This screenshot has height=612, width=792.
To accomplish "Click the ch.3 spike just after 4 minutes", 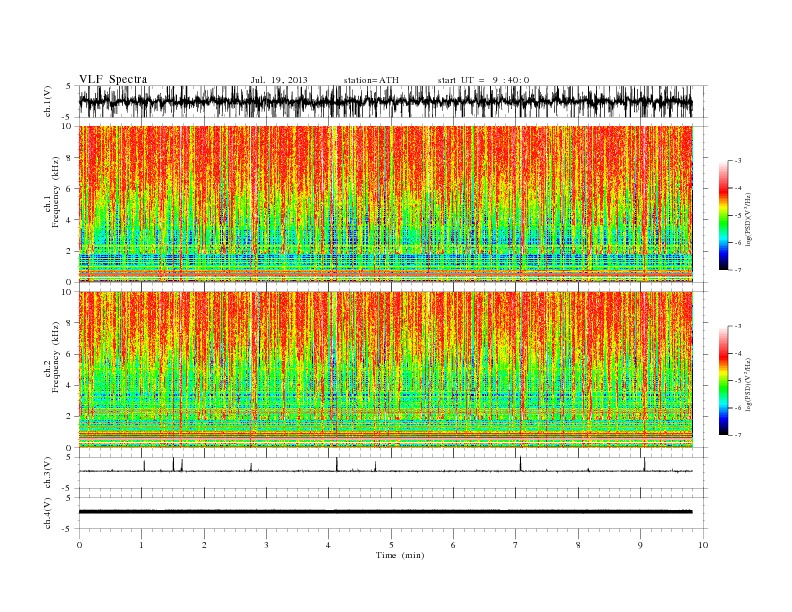I will pos(337,464).
